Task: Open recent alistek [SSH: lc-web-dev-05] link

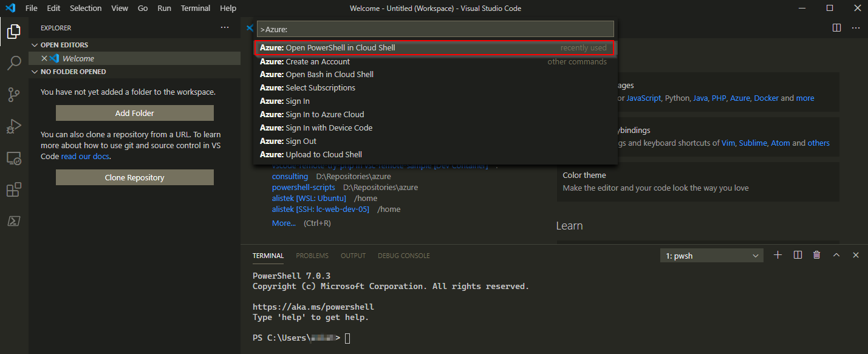Action: click(x=320, y=209)
